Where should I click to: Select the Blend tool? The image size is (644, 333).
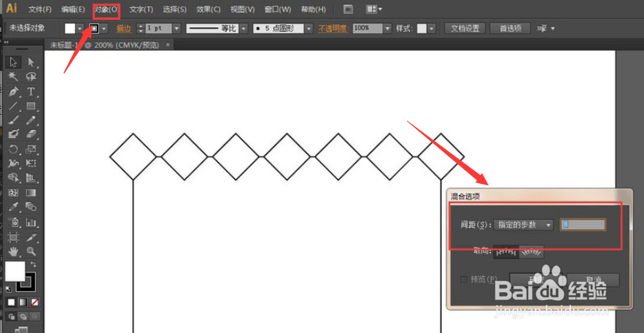point(31,207)
